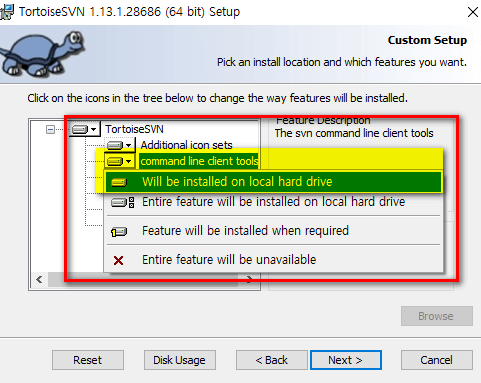Choose Will be installed on local hard drive
The height and width of the screenshot is (383, 481).
pyautogui.click(x=273, y=182)
